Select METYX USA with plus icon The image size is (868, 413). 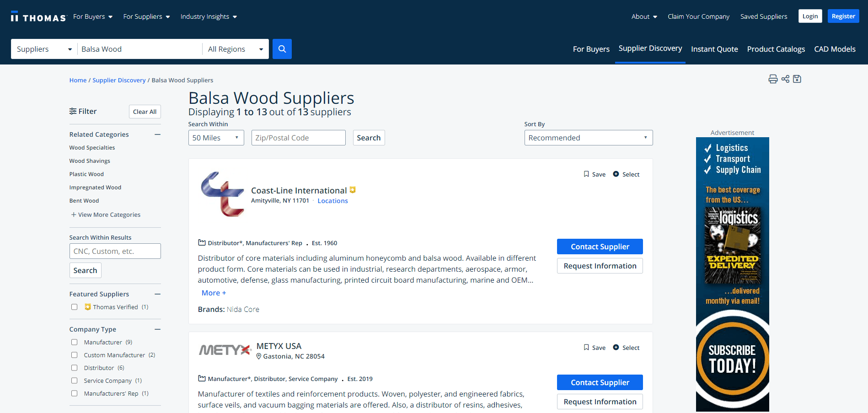[x=616, y=347]
